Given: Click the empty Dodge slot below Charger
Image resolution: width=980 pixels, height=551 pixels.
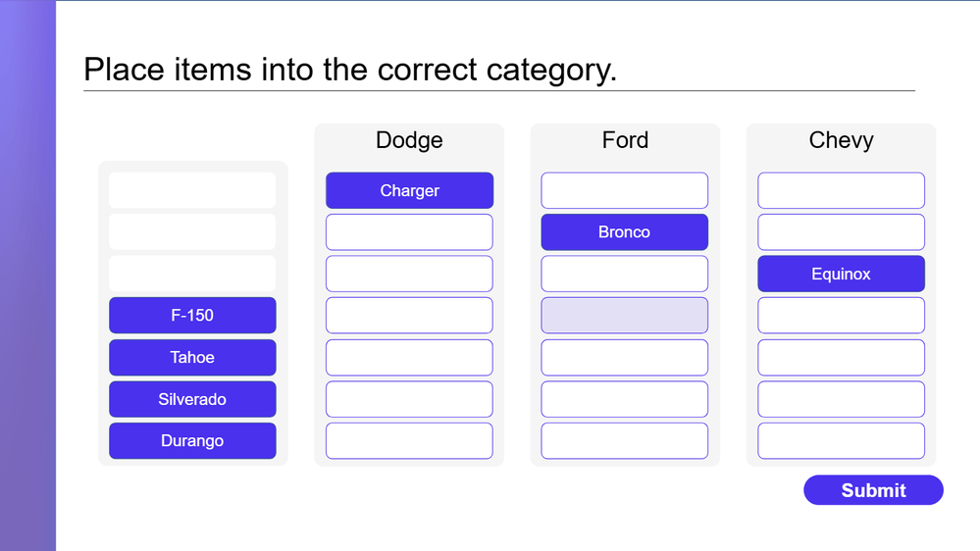Looking at the screenshot, I should click(409, 232).
